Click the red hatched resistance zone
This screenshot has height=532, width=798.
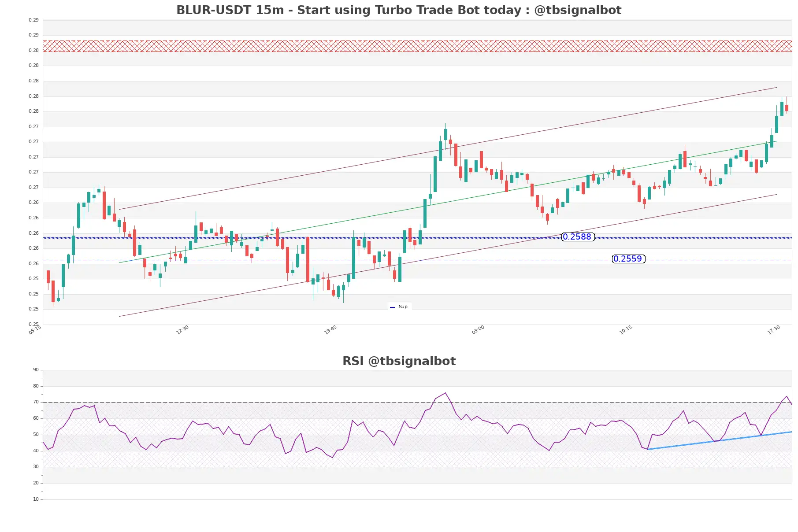(417, 46)
